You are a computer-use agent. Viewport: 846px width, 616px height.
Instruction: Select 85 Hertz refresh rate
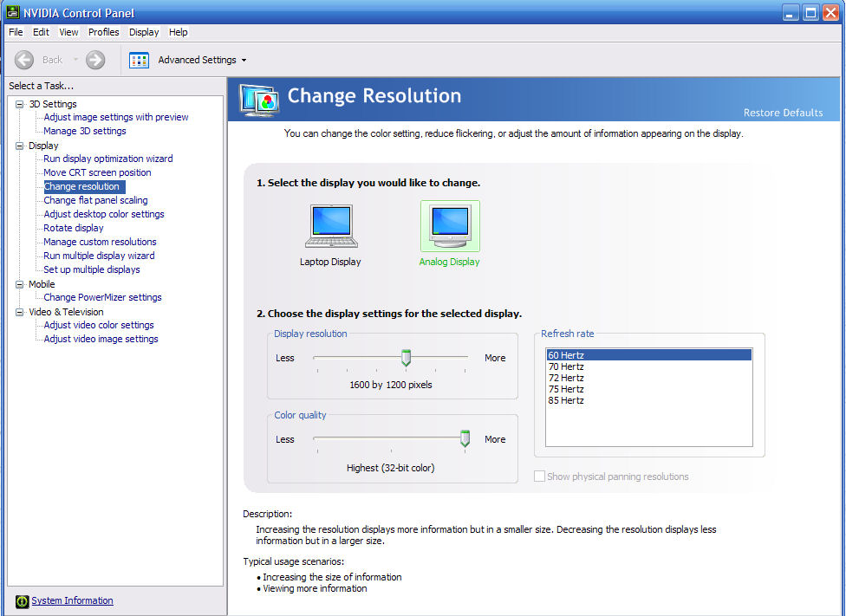pyautogui.click(x=648, y=401)
